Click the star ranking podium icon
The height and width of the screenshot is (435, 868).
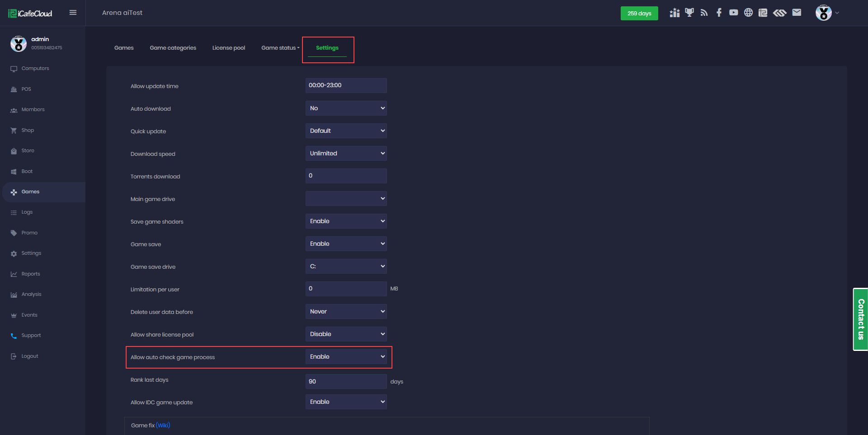click(675, 13)
